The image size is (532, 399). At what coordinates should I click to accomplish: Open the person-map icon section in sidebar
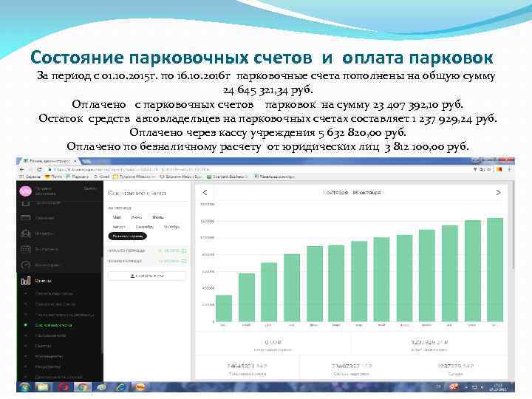(x=26, y=233)
